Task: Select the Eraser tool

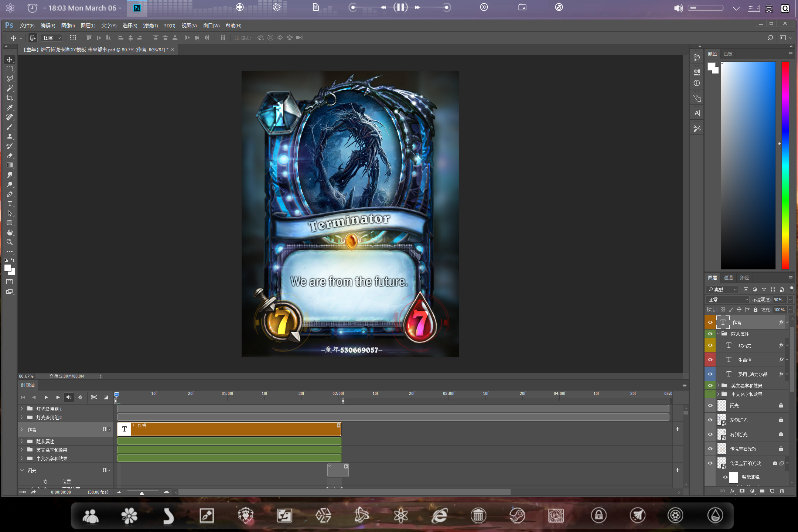Action: coord(10,156)
